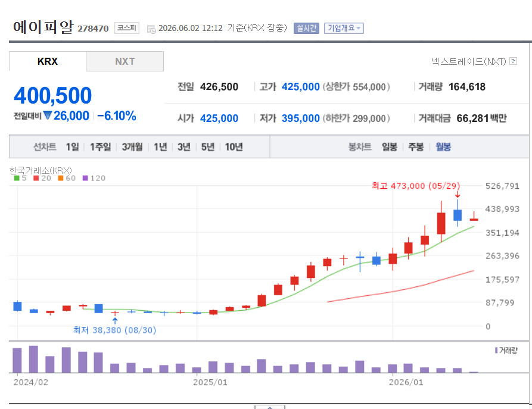Viewport: 532px width, 409px height.
Task: Select the 5년 line chart range
Action: click(208, 147)
